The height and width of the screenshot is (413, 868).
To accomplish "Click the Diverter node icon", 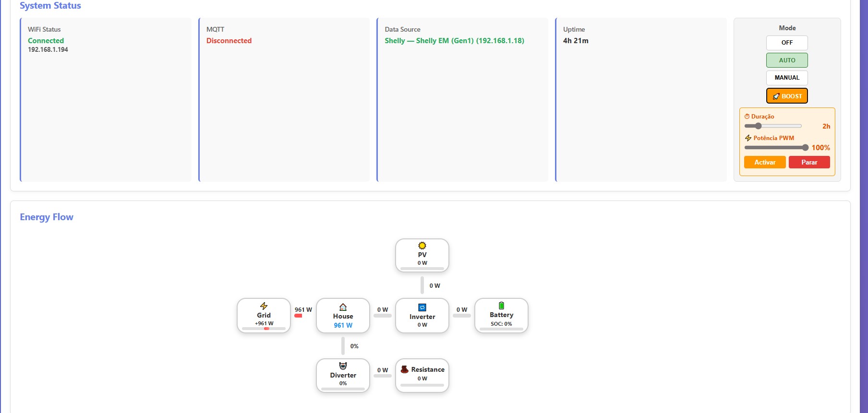I will (x=343, y=366).
